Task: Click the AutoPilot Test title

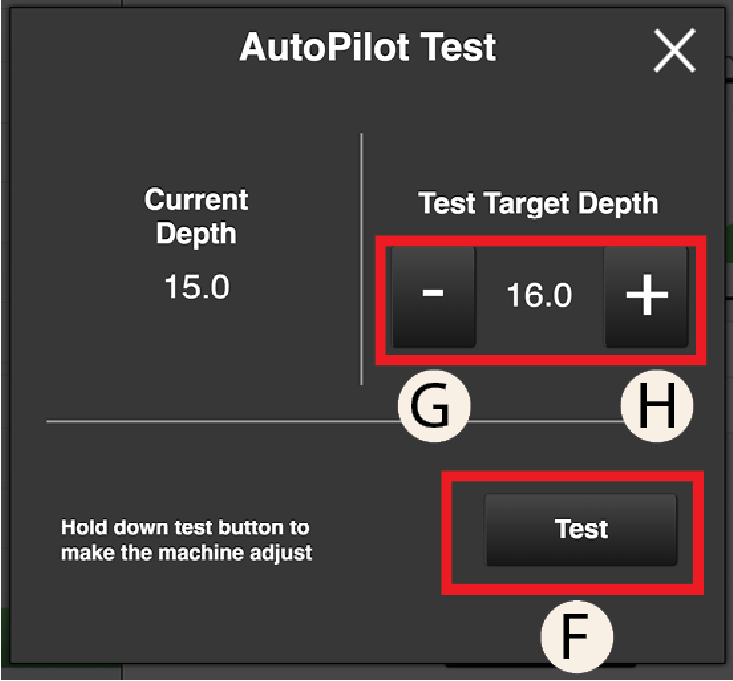Action: pos(367,47)
